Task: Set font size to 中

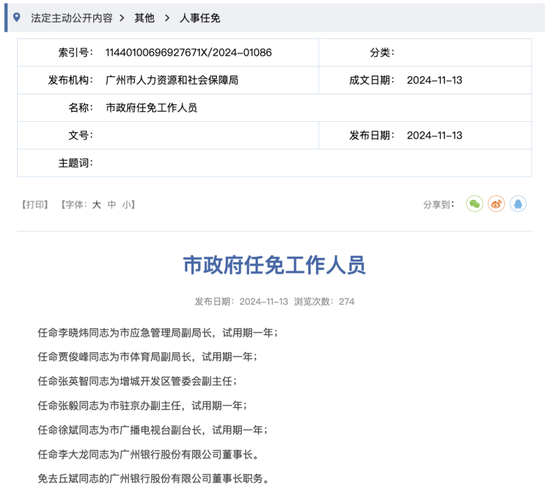Action: pos(112,205)
